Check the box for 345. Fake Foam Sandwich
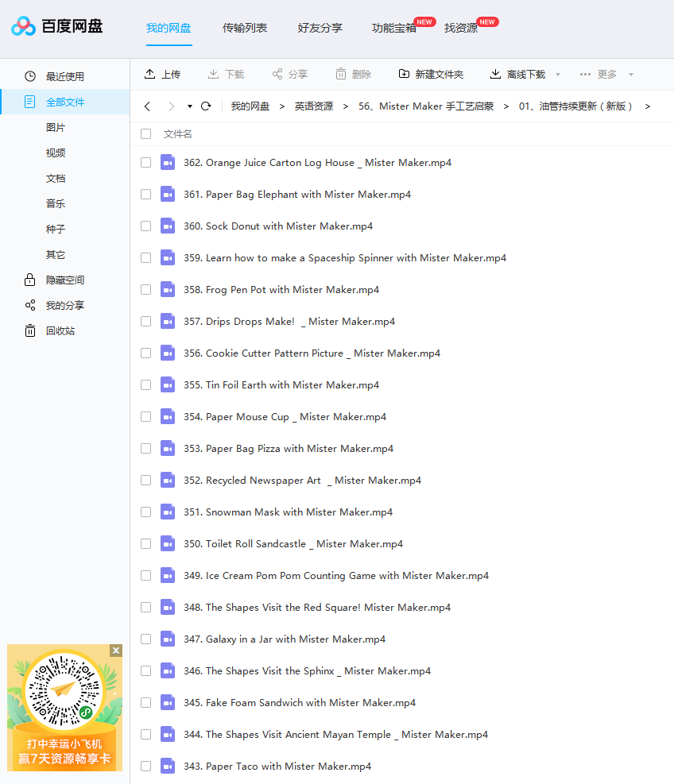The height and width of the screenshot is (784, 674). (145, 702)
